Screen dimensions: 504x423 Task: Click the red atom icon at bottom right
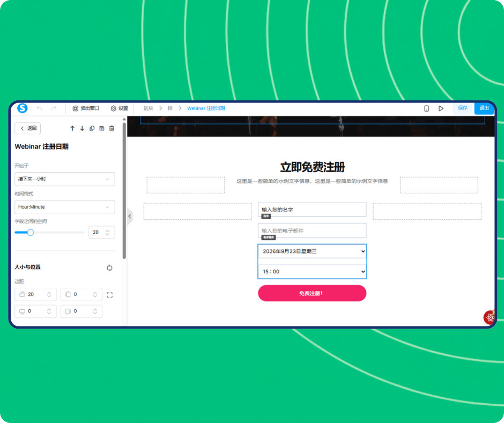tap(489, 317)
